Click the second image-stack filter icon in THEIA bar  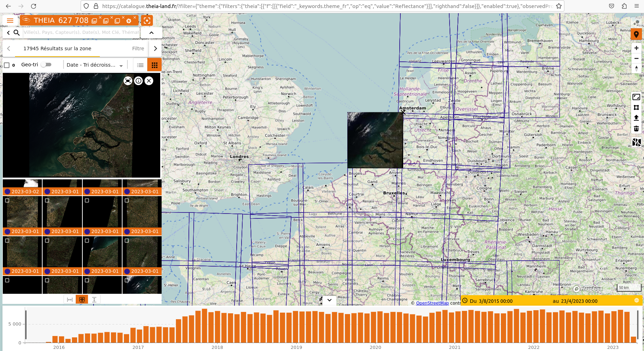pyautogui.click(x=106, y=21)
